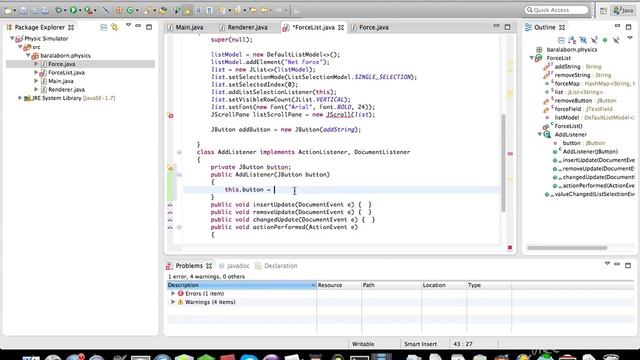Click the Previous Annotation toolbar icon
The width and height of the screenshot is (640, 360).
237,10
